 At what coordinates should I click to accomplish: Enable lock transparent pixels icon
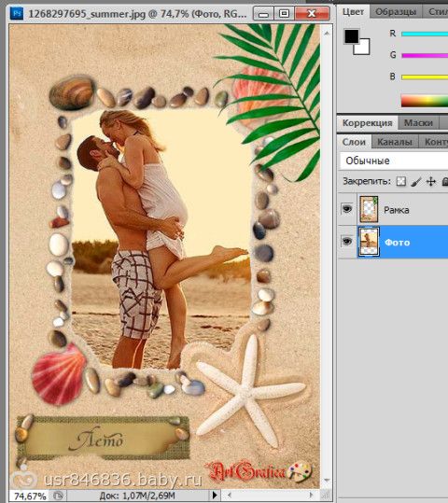coord(401,182)
